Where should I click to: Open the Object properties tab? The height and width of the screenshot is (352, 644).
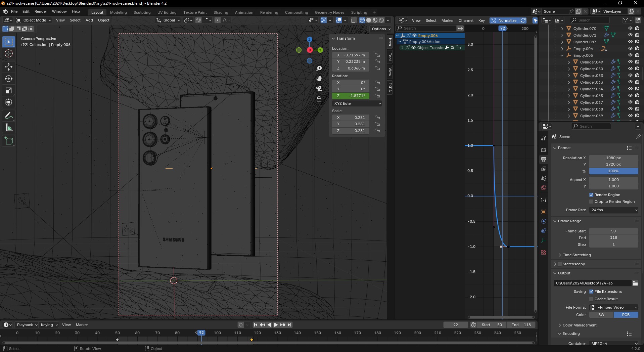click(x=544, y=212)
